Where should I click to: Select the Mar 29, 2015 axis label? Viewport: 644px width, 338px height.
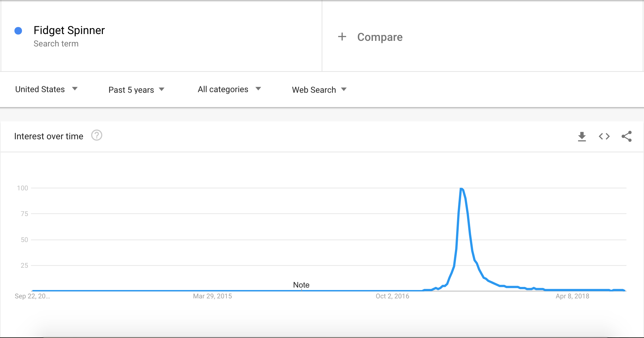[x=212, y=296]
